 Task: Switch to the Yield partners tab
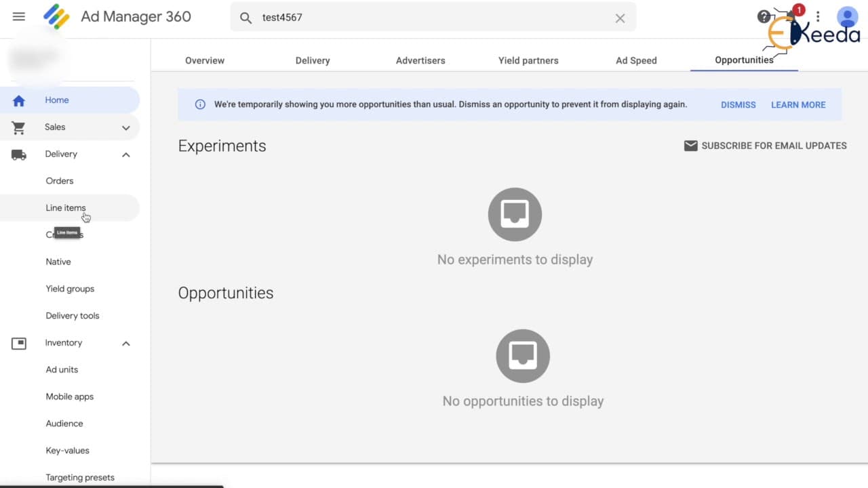pos(528,60)
